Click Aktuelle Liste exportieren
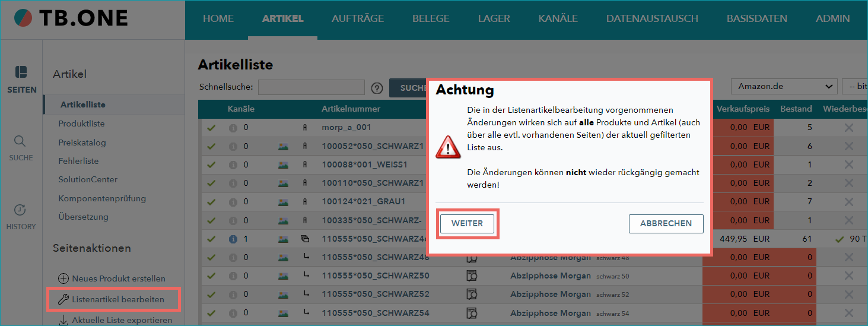The image size is (868, 326). 115,320
